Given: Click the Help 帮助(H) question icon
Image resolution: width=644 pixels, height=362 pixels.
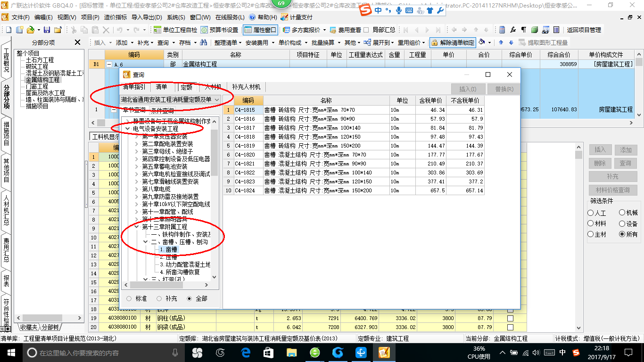Looking at the screenshot, I should click(x=252, y=17).
